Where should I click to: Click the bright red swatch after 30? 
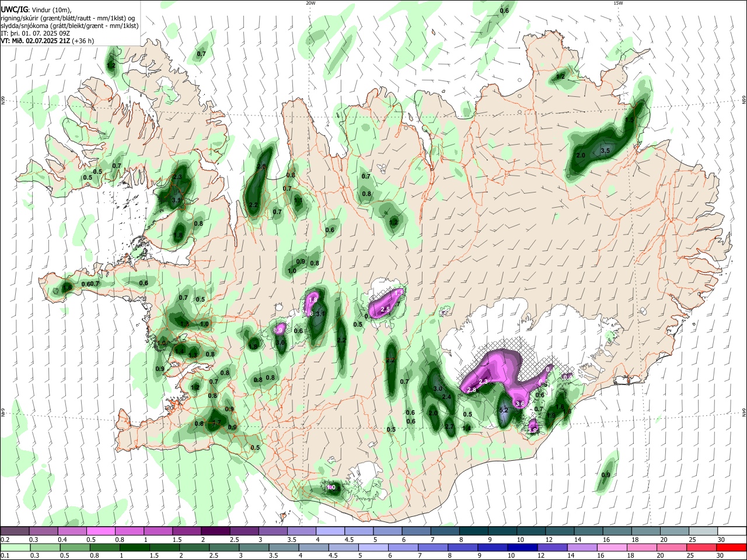[731, 547]
